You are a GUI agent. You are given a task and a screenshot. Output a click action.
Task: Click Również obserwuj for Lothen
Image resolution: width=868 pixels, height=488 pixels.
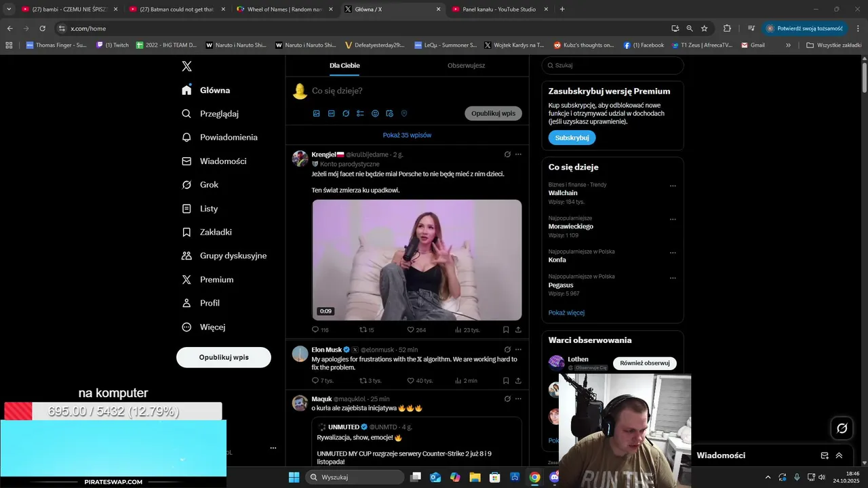pyautogui.click(x=645, y=363)
